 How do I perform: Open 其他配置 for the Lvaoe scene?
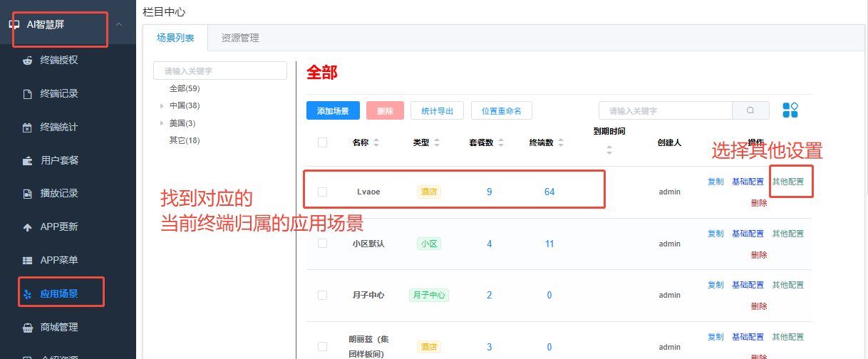[x=787, y=182]
